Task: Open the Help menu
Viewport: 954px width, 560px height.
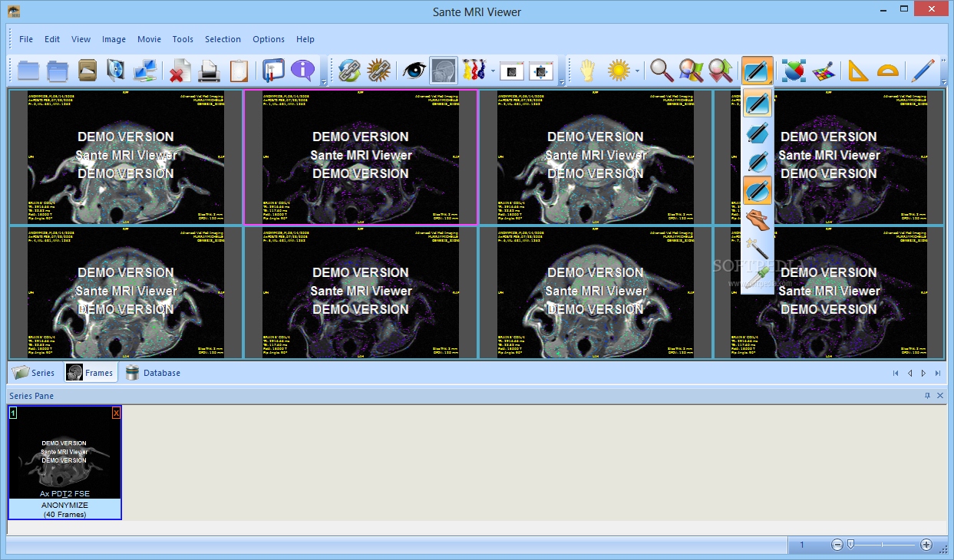Action: coord(305,39)
